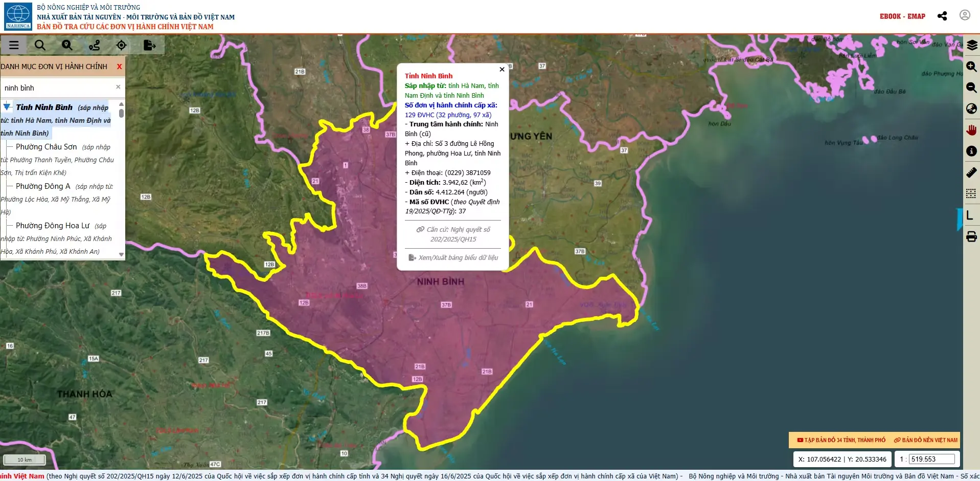Click the export file icon in toolbar
Image resolution: width=980 pixels, height=481 pixels.
pos(149,45)
